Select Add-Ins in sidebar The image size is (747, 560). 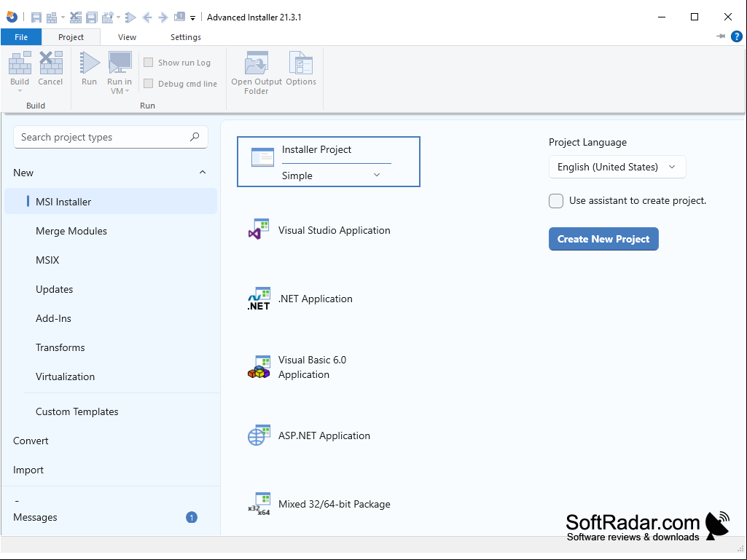(53, 318)
